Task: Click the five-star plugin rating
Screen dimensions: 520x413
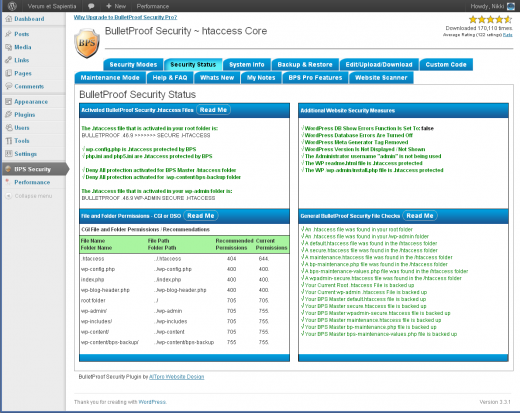Action: tap(490, 19)
